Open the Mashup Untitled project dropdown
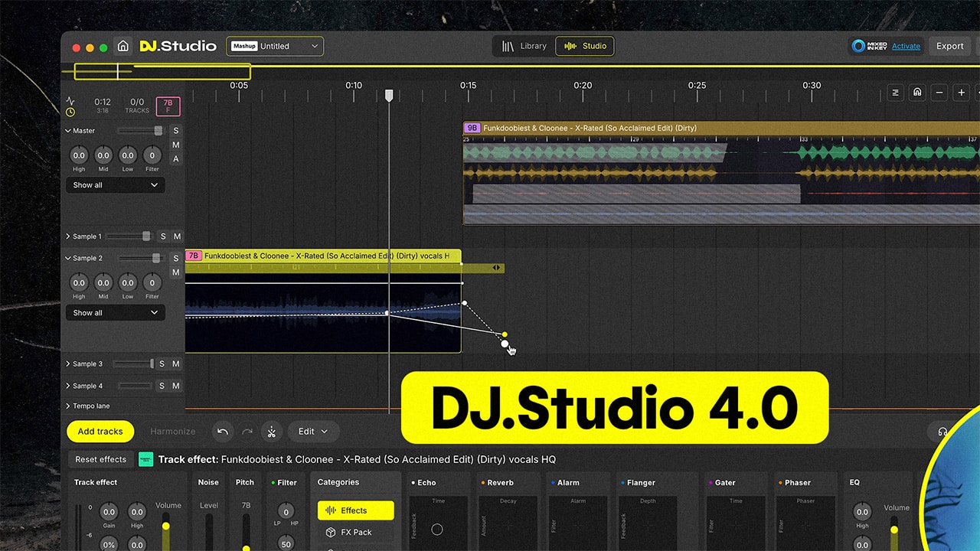The height and width of the screenshot is (551, 980). [274, 46]
